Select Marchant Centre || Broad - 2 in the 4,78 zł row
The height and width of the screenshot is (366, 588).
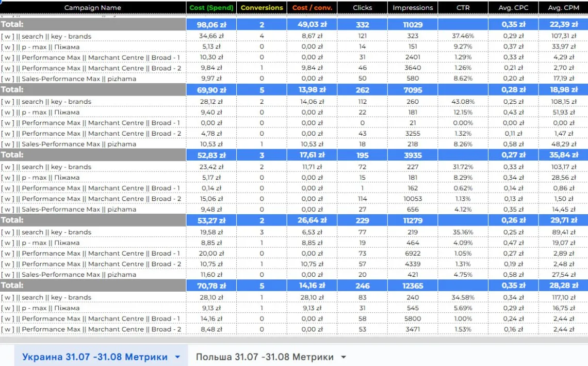135,134
